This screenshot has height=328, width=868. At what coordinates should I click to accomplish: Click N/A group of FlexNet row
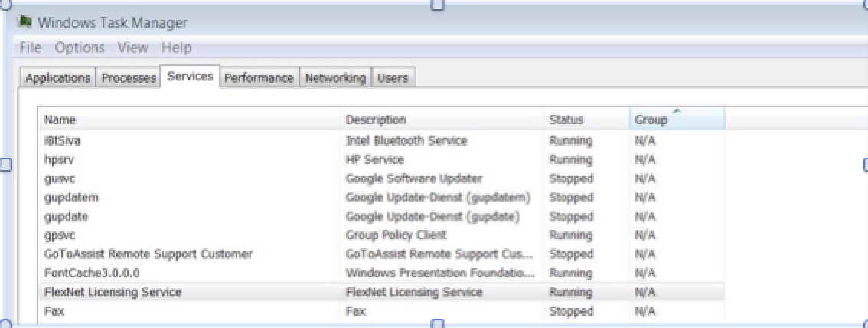[645, 291]
